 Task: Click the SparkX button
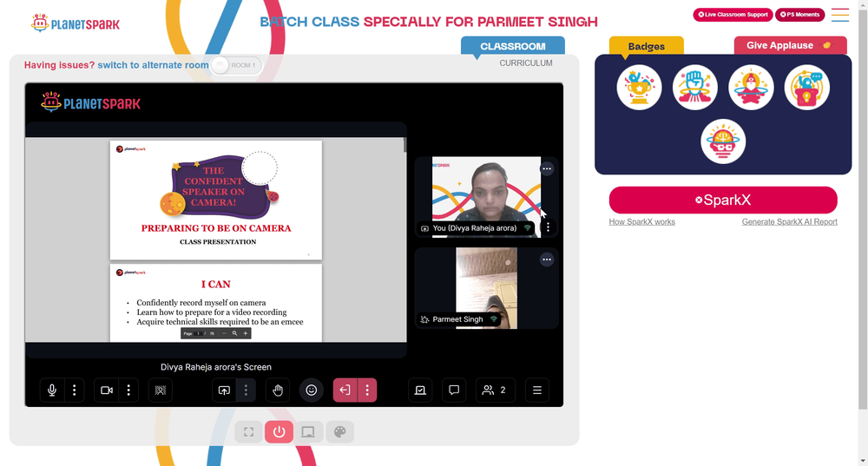[x=723, y=200]
